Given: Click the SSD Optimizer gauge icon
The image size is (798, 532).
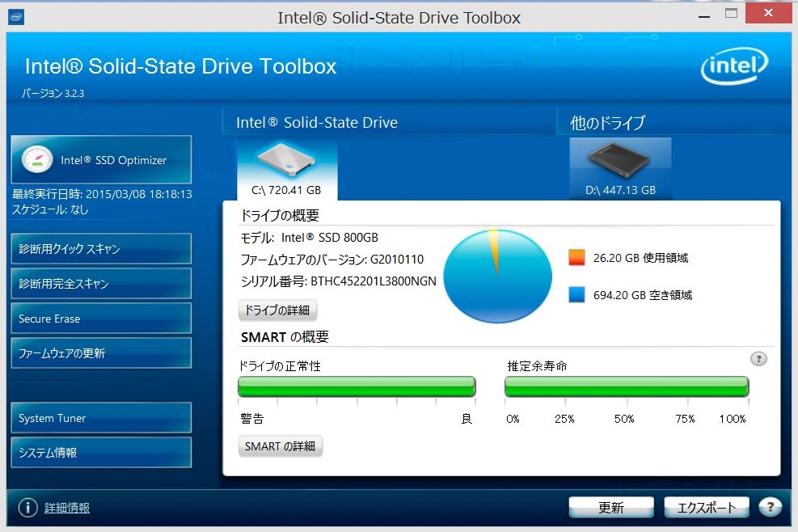Looking at the screenshot, I should (x=36, y=159).
